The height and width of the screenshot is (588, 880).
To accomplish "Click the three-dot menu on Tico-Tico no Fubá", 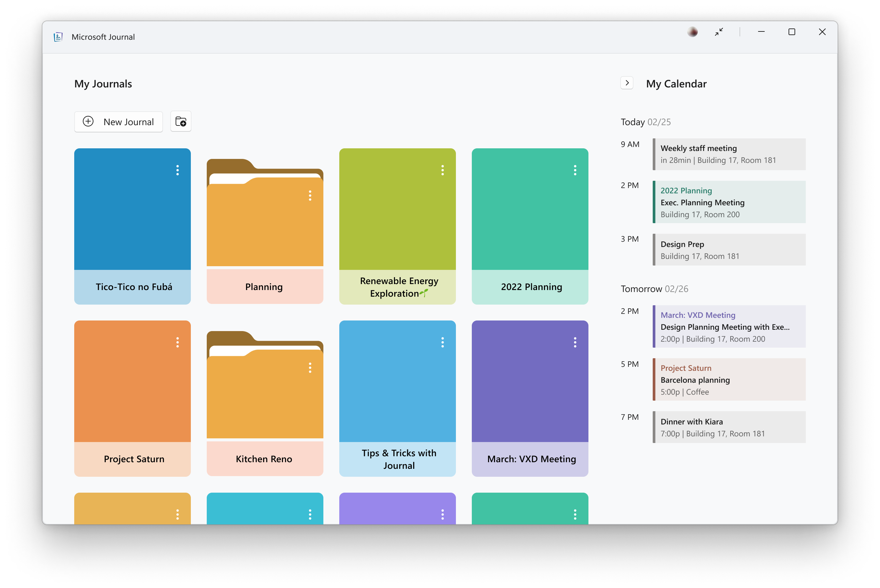I will [x=178, y=171].
